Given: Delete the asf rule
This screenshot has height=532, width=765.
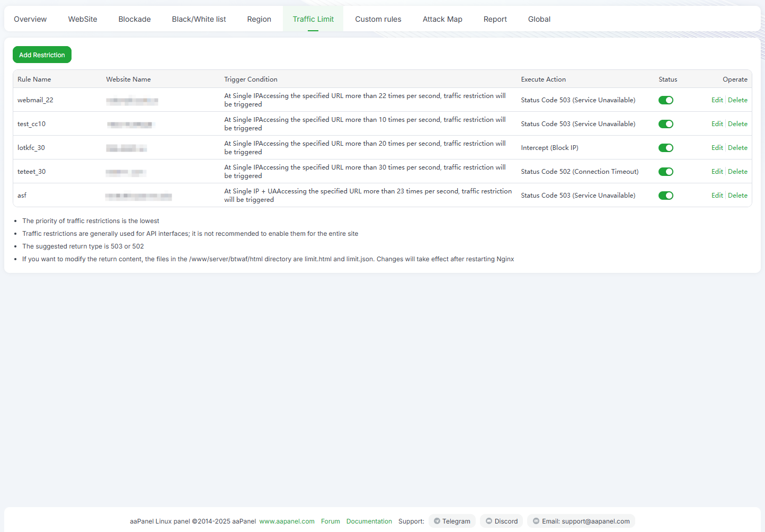Looking at the screenshot, I should tap(737, 196).
